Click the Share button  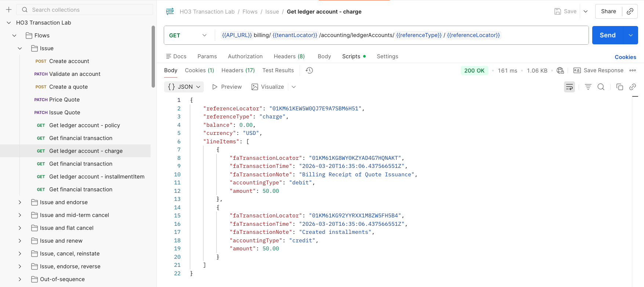pos(608,11)
